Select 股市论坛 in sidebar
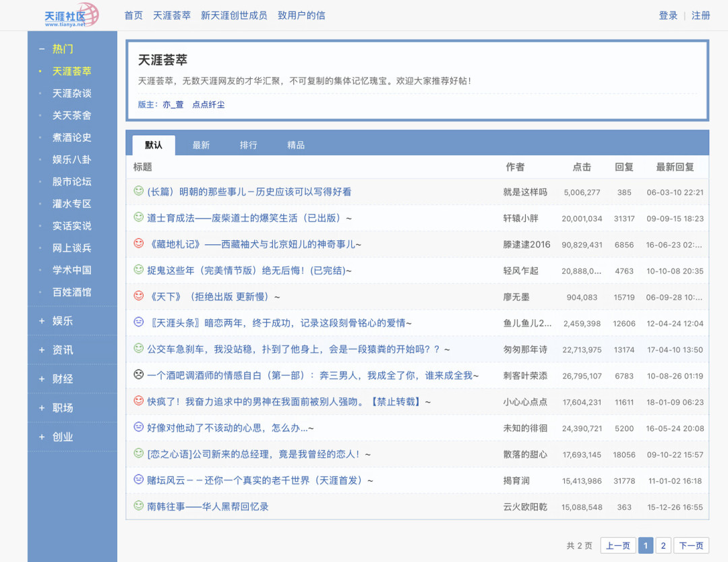 click(72, 181)
